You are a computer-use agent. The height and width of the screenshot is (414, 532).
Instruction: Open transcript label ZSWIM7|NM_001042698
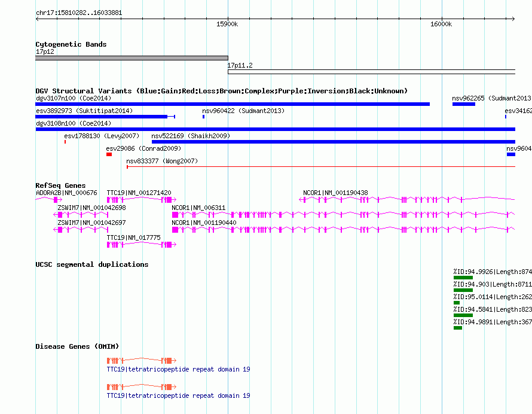(91, 208)
